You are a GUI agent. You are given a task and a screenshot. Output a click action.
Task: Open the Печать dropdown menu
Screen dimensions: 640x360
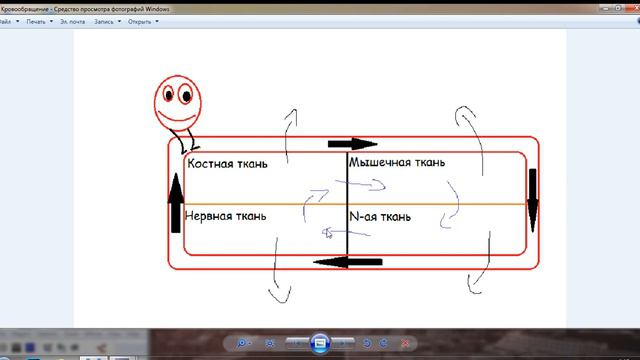40,22
